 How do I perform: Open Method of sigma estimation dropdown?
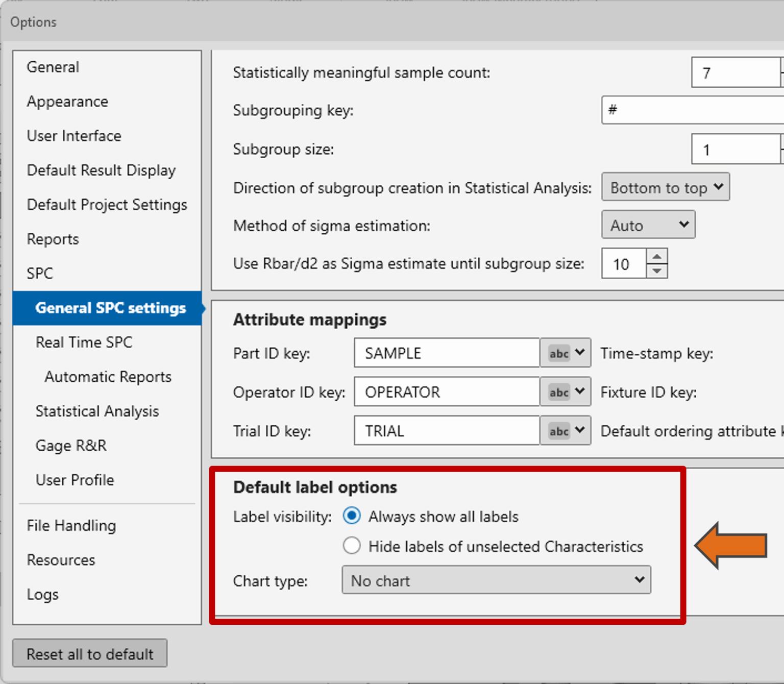coord(648,225)
